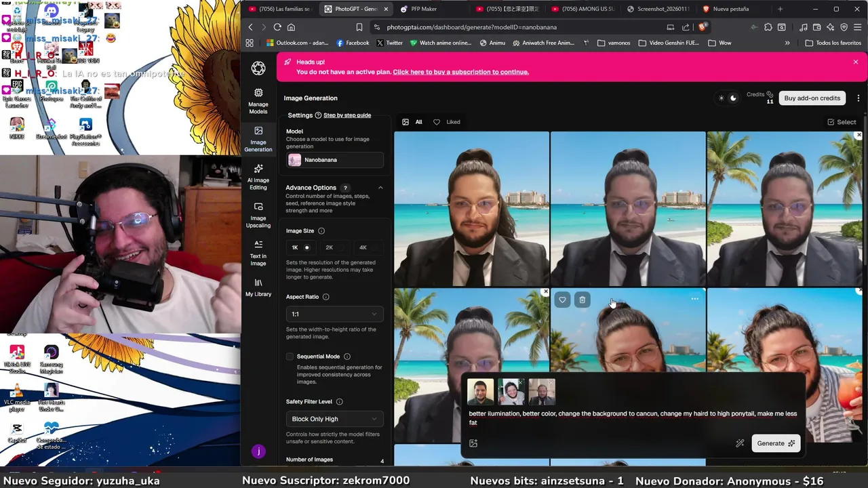This screenshot has width=868, height=488.
Task: Reload the browser page
Action: pyautogui.click(x=277, y=27)
